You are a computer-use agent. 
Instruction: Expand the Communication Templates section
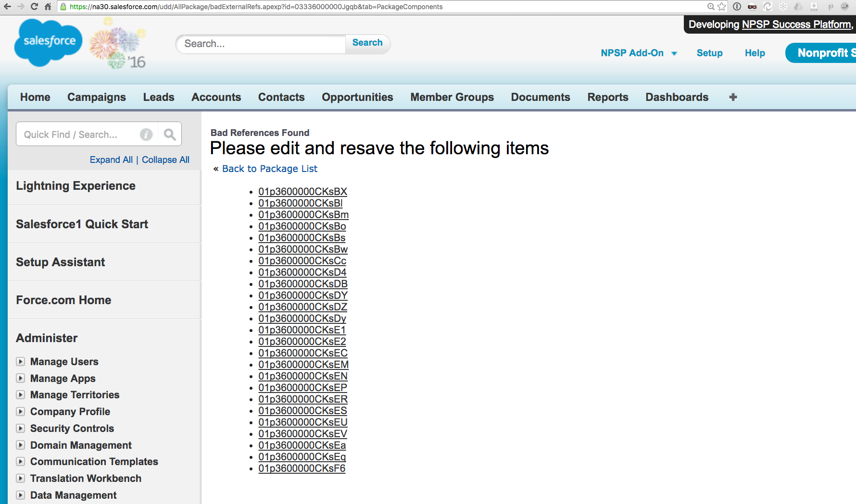pyautogui.click(x=21, y=461)
